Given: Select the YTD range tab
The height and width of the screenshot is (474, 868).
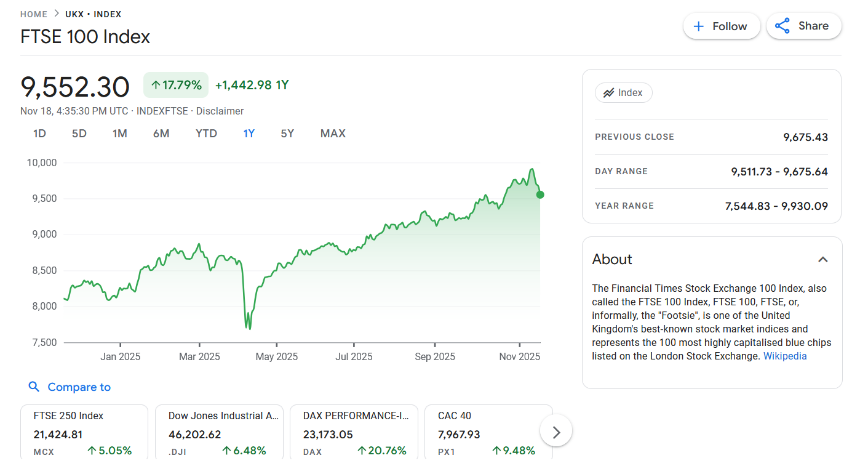Looking at the screenshot, I should [206, 134].
